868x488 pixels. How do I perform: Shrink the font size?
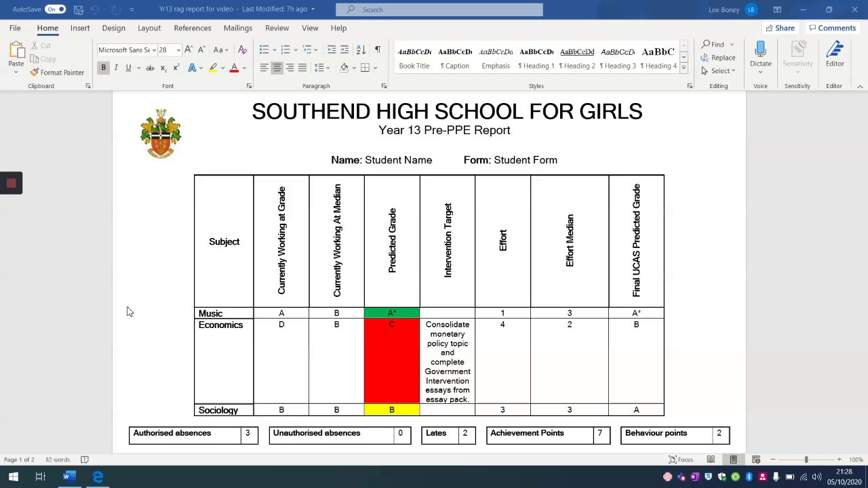[201, 49]
